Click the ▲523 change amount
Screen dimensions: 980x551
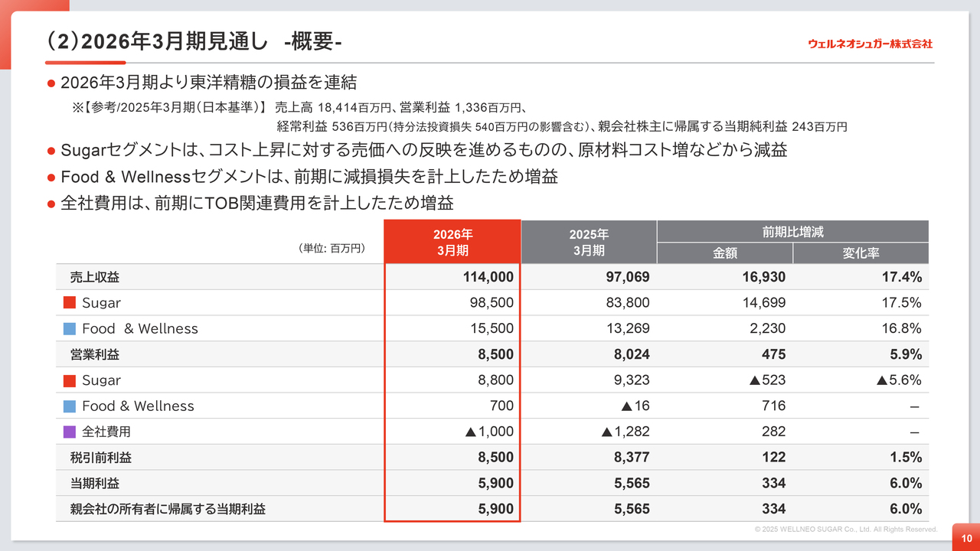767,380
